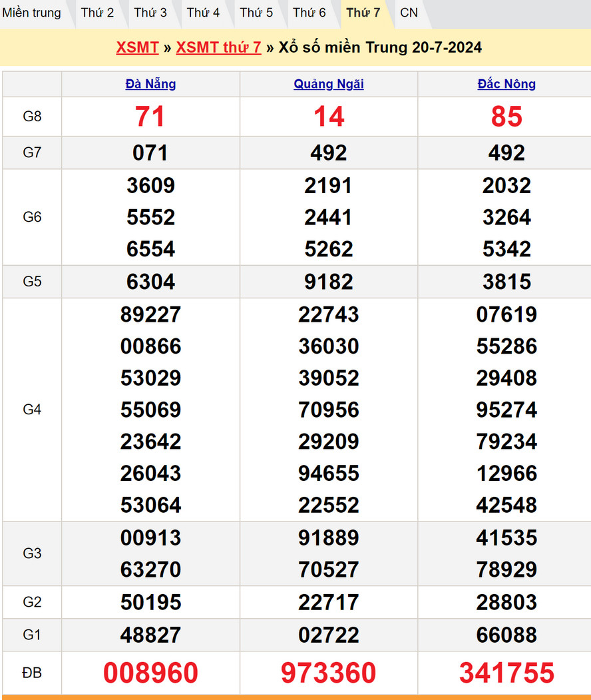Image resolution: width=591 pixels, height=700 pixels.
Task: Open the XSMT thứ 7 breadcrumb link
Action: 218,47
